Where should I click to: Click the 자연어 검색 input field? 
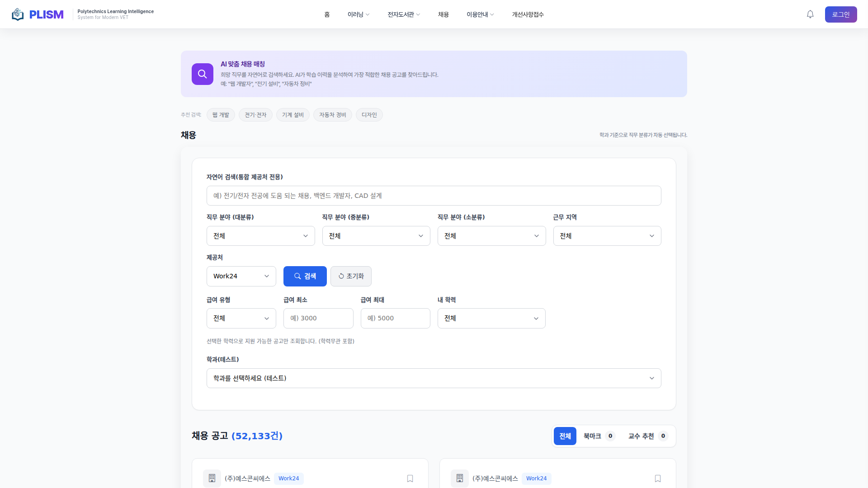pos(434,196)
